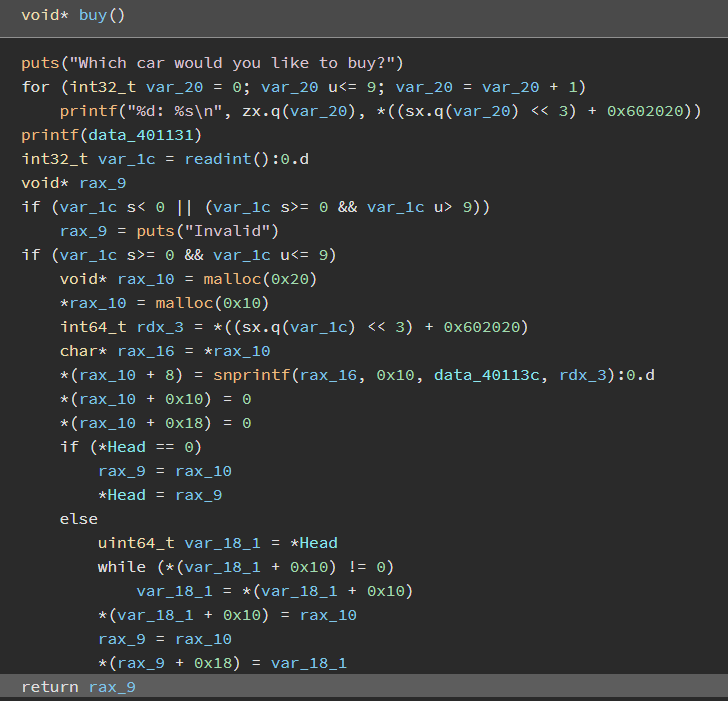The image size is (728, 701).
Task: Select the "%d: %s\n" format string
Action: pyautogui.click(x=179, y=111)
